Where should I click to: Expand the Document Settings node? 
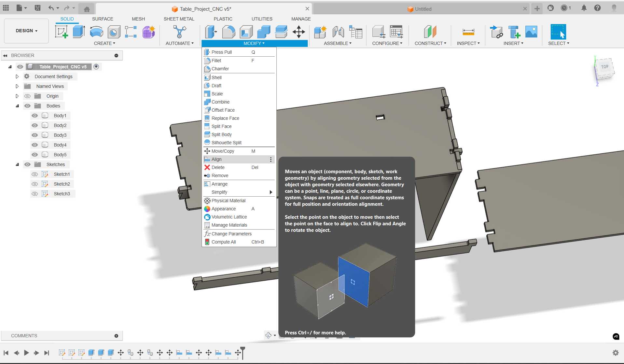point(17,77)
